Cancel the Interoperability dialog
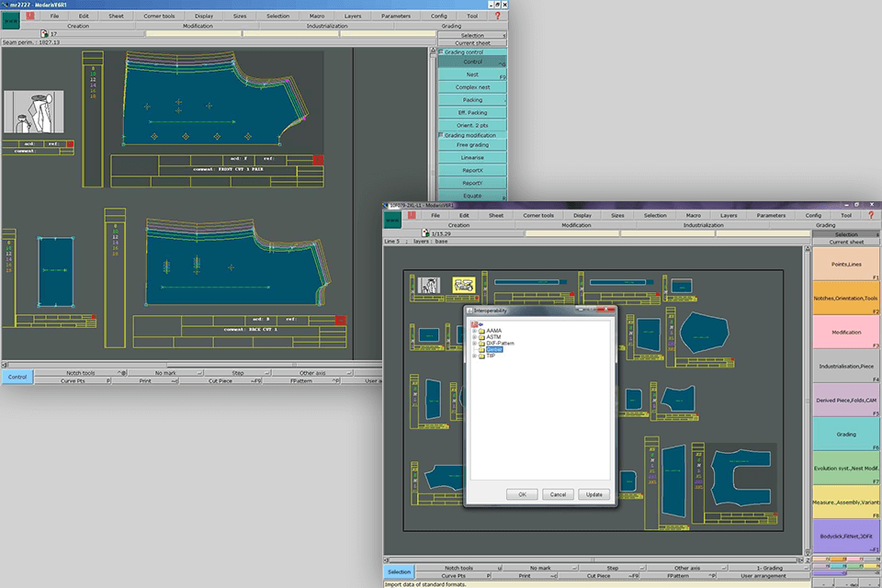This screenshot has width=882, height=588. [x=558, y=494]
